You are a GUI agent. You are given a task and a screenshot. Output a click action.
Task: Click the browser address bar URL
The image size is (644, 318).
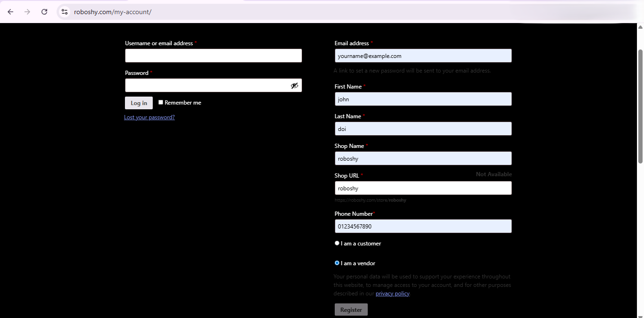pos(113,12)
